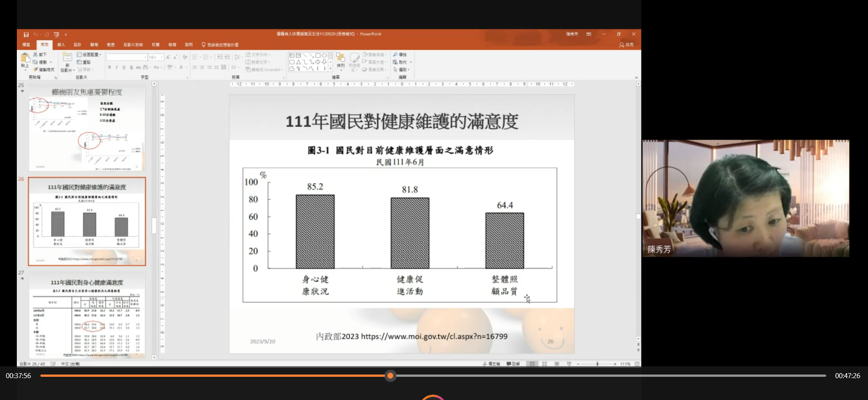Open the slide Layout dropdown
The image size is (868, 400).
pyautogui.click(x=89, y=55)
